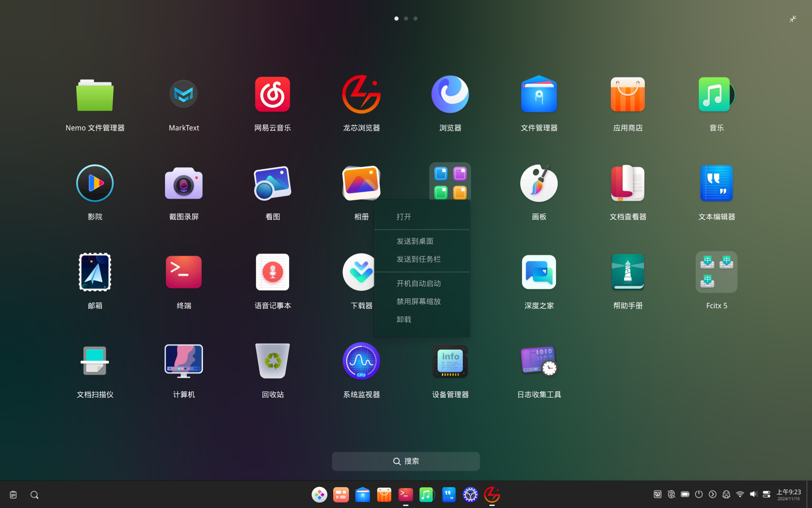This screenshot has width=812, height=508.
Task: Launch 日志收集工具
Action: coord(539,362)
